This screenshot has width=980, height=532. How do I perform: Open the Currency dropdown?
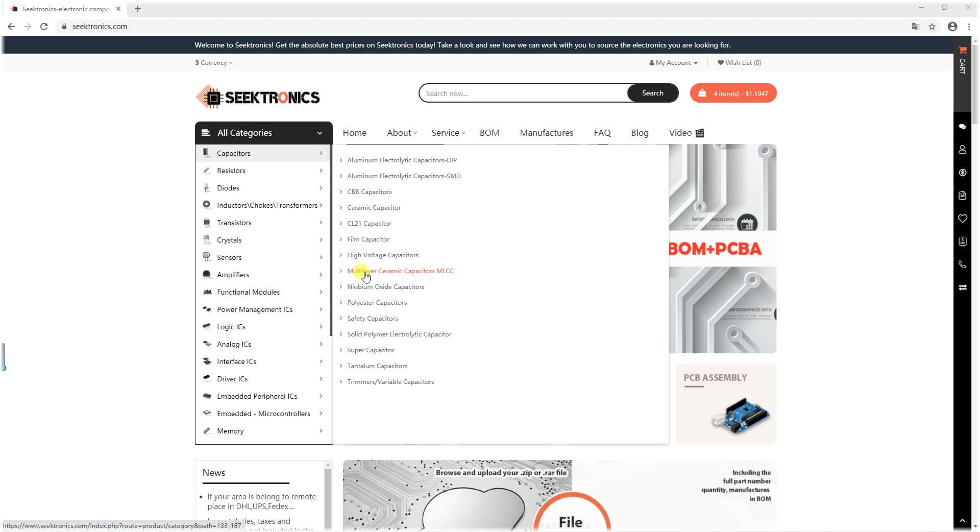(x=214, y=63)
